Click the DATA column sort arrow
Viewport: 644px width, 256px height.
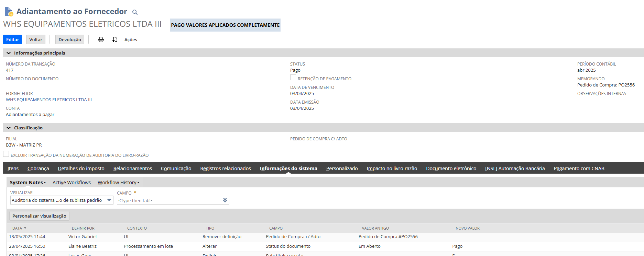pyautogui.click(x=25, y=228)
